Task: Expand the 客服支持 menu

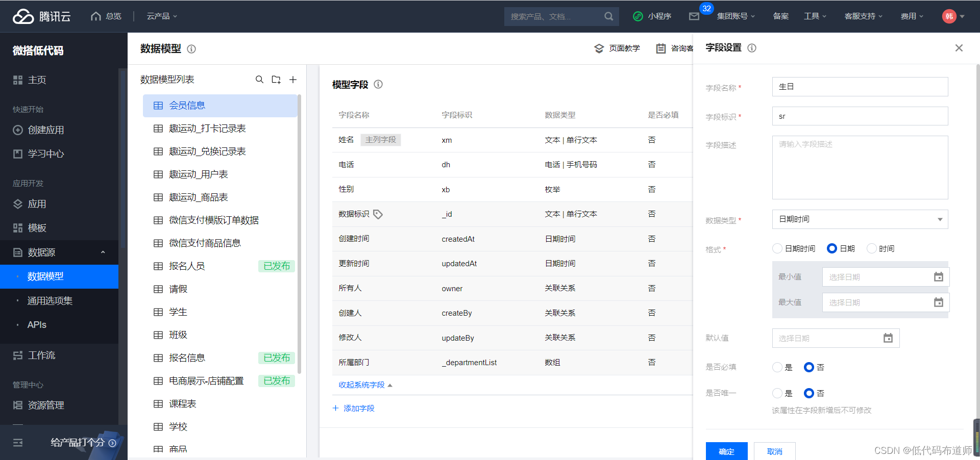Action: pyautogui.click(x=863, y=16)
